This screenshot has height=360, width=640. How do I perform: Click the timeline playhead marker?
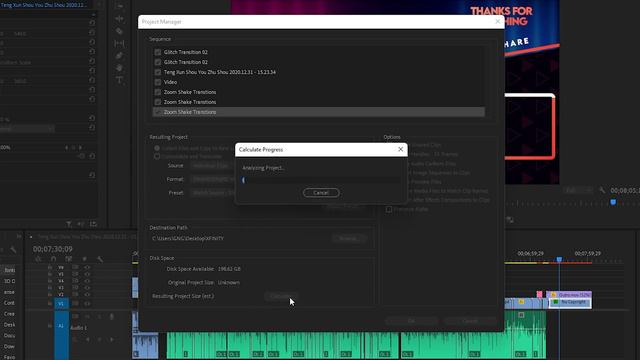tap(559, 260)
